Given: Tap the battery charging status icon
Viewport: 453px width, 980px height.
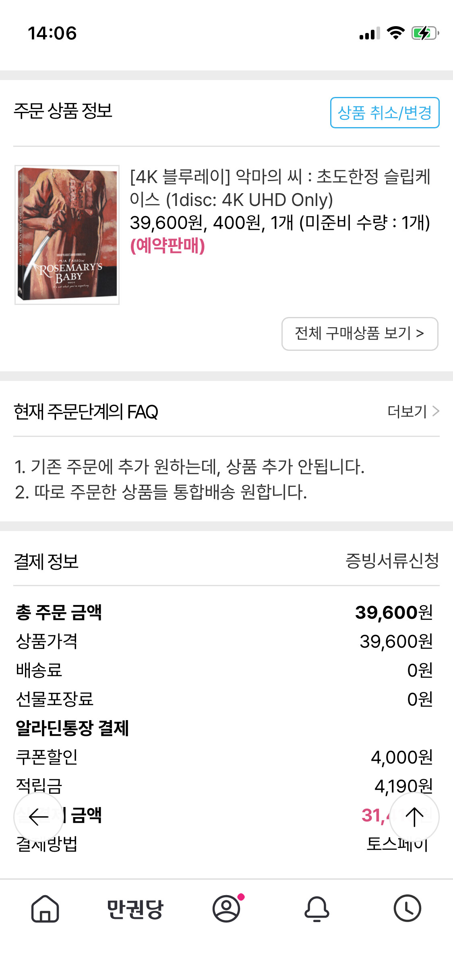Looking at the screenshot, I should (x=425, y=33).
